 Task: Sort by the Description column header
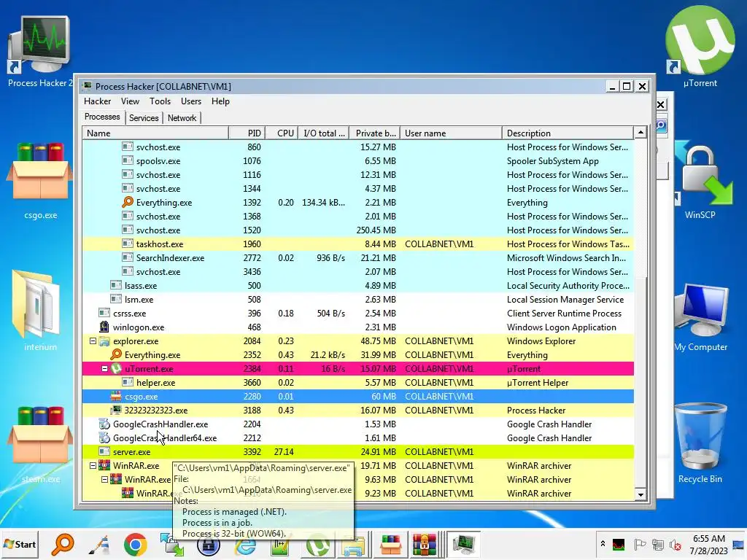[x=568, y=133]
